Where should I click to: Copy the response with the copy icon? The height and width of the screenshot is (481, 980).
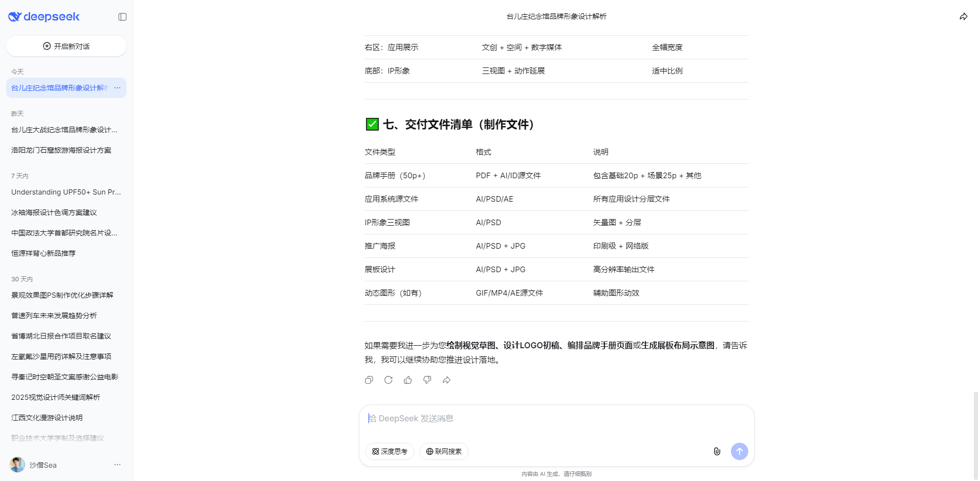click(369, 380)
